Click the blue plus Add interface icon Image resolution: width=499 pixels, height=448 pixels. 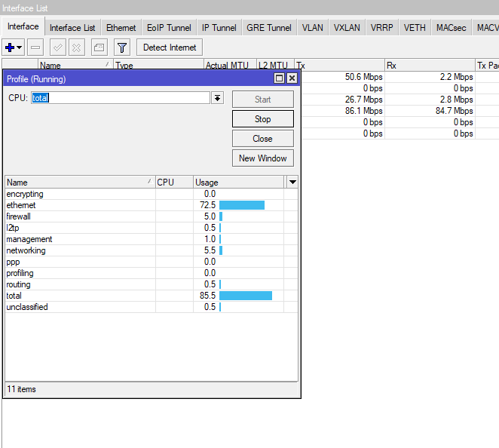10,48
